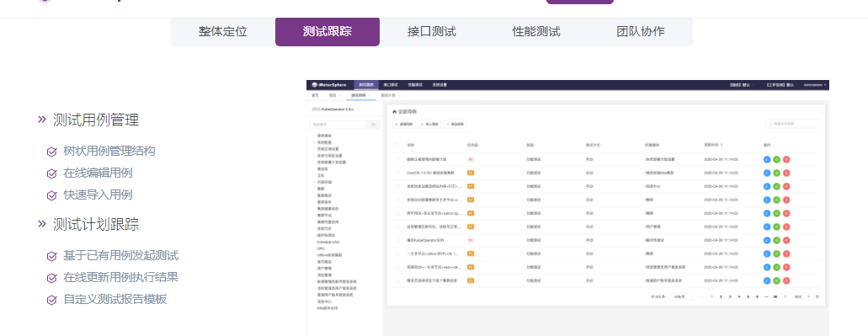This screenshot has width=868, height=336.
Task: Open the 10条/页 page size dropdown
Action: tap(681, 297)
